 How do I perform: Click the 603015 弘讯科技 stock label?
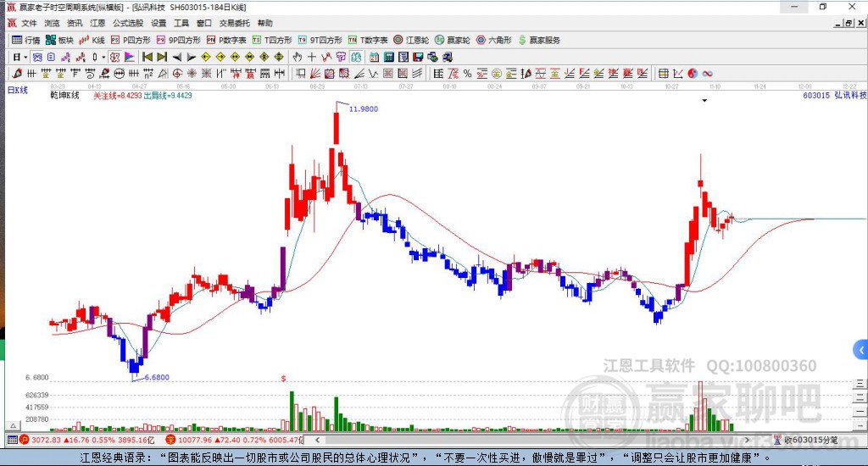[834, 95]
